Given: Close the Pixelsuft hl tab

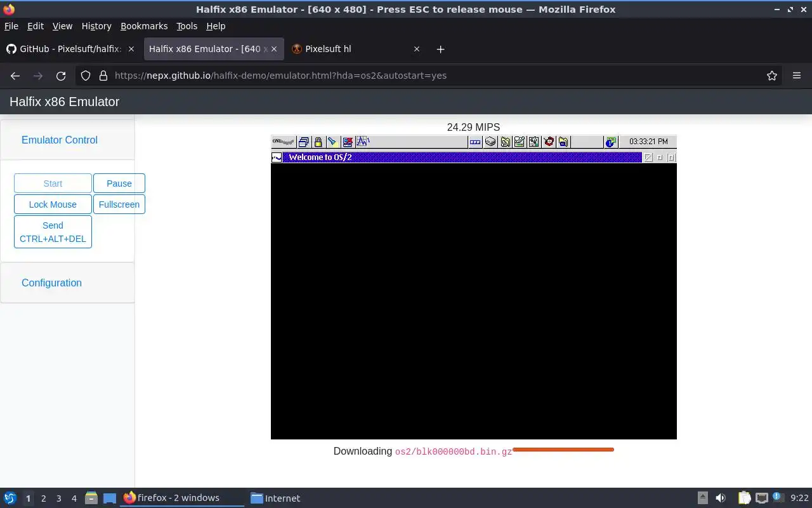Looking at the screenshot, I should [417, 49].
